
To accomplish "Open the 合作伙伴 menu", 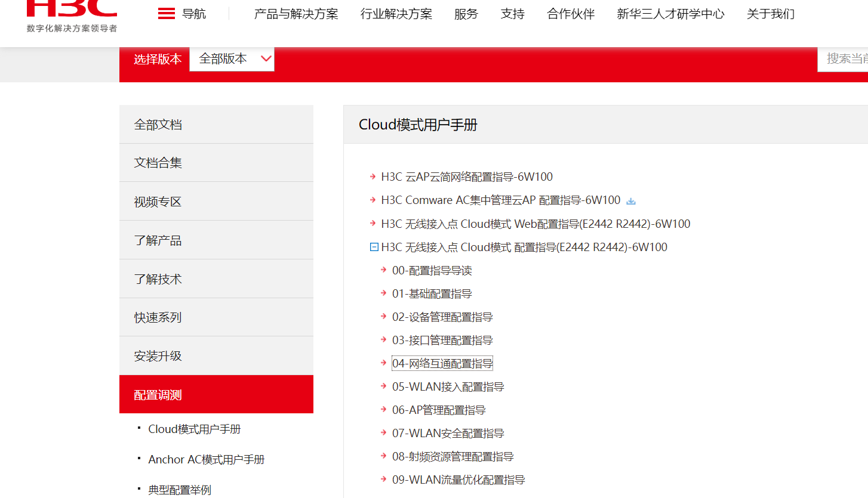I will [571, 14].
